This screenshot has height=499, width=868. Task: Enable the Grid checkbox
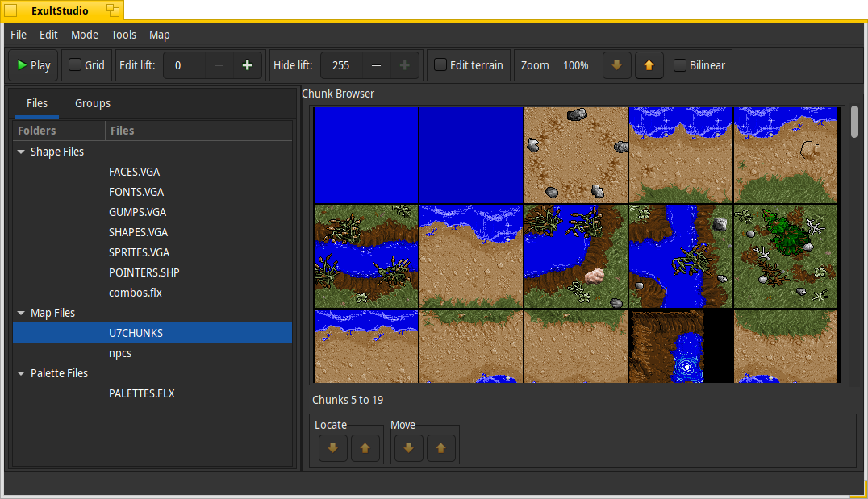[75, 65]
